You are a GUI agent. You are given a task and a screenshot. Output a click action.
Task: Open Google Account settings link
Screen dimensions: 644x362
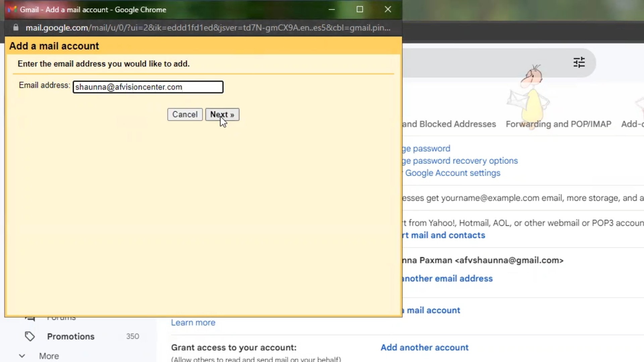point(452,173)
